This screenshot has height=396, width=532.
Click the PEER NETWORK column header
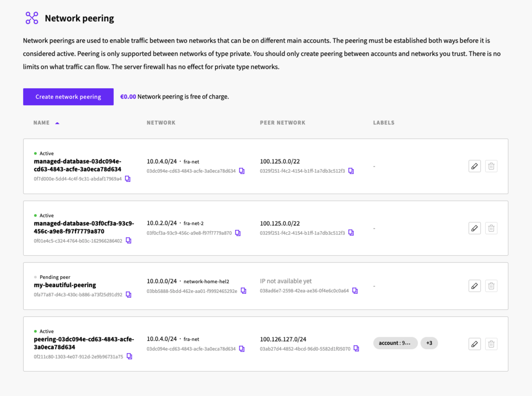283,123
